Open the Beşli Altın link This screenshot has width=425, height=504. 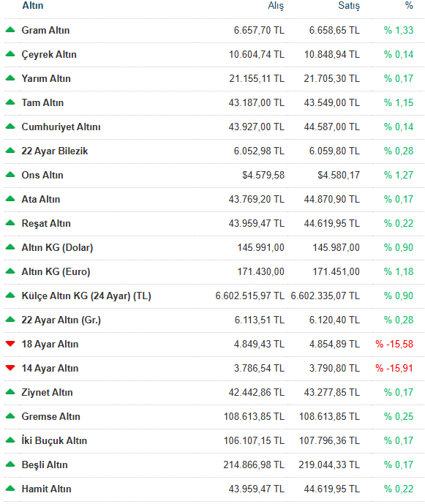tap(45, 464)
